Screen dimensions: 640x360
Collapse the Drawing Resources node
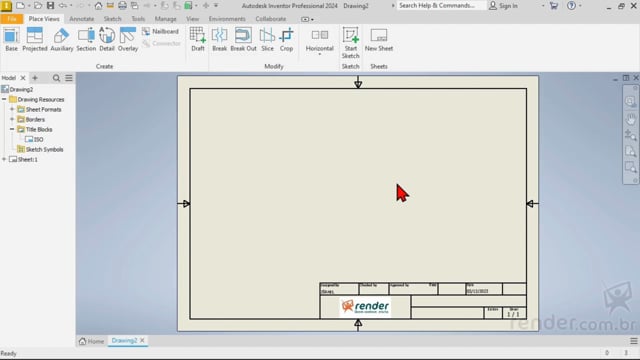pyautogui.click(x=4, y=99)
